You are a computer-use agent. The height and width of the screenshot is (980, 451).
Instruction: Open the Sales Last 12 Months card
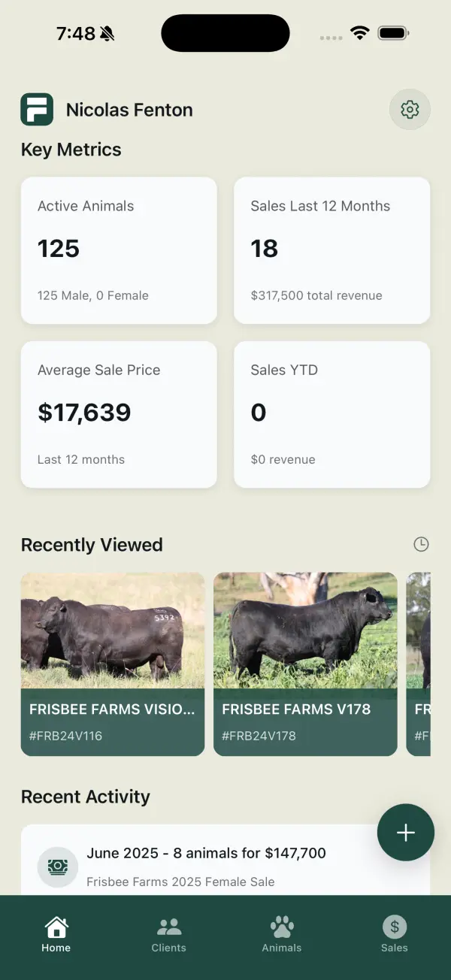tap(331, 250)
